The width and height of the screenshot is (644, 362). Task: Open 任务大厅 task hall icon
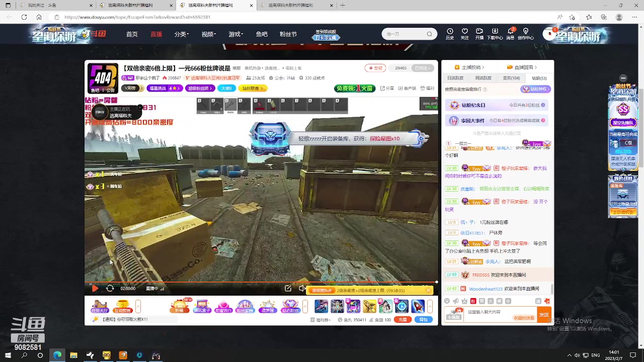(x=100, y=307)
